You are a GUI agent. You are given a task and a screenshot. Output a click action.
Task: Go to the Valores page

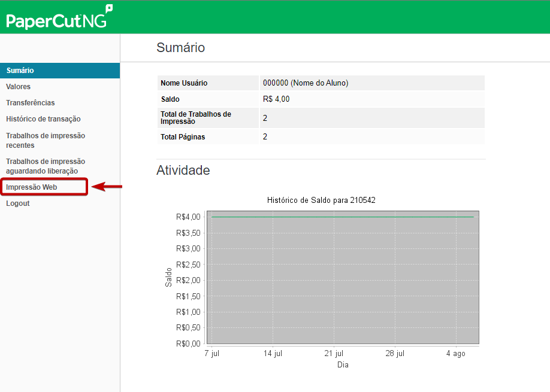19,87
